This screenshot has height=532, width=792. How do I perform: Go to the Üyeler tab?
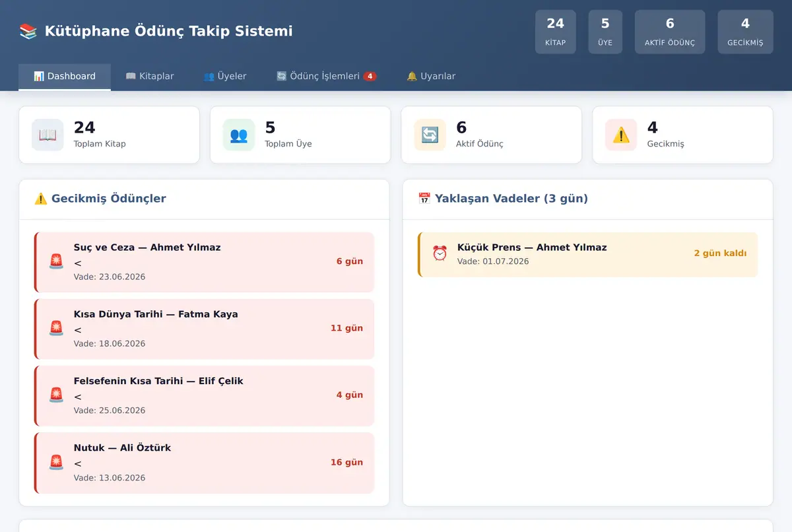tap(225, 77)
